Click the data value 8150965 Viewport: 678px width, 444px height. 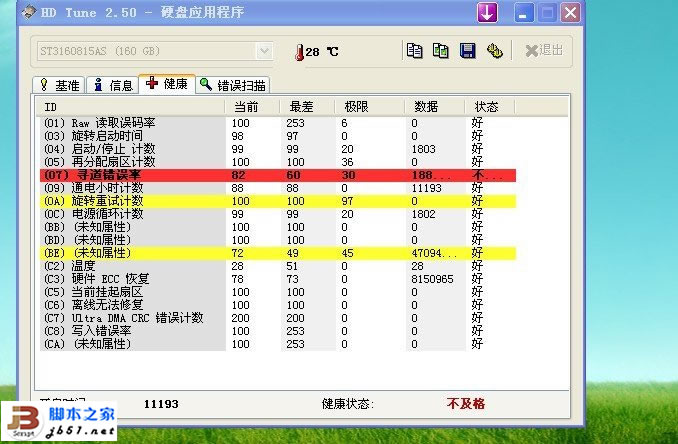[x=432, y=279]
